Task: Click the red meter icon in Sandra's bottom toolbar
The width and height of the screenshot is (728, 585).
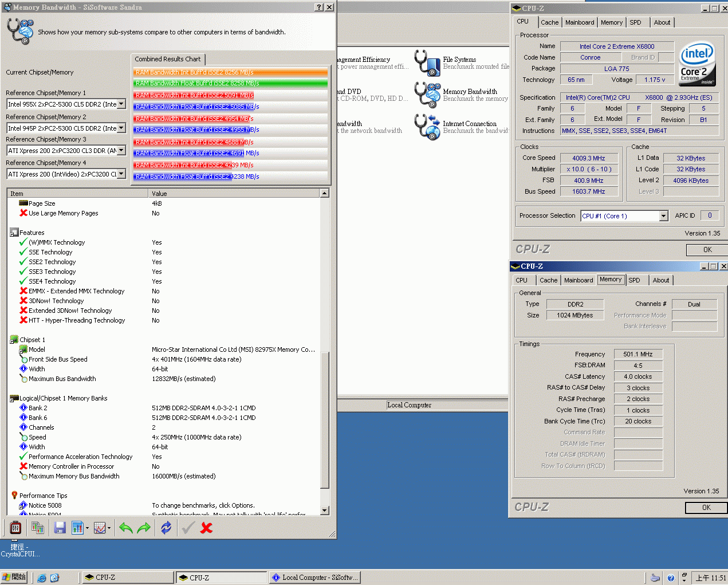Action: click(x=15, y=528)
